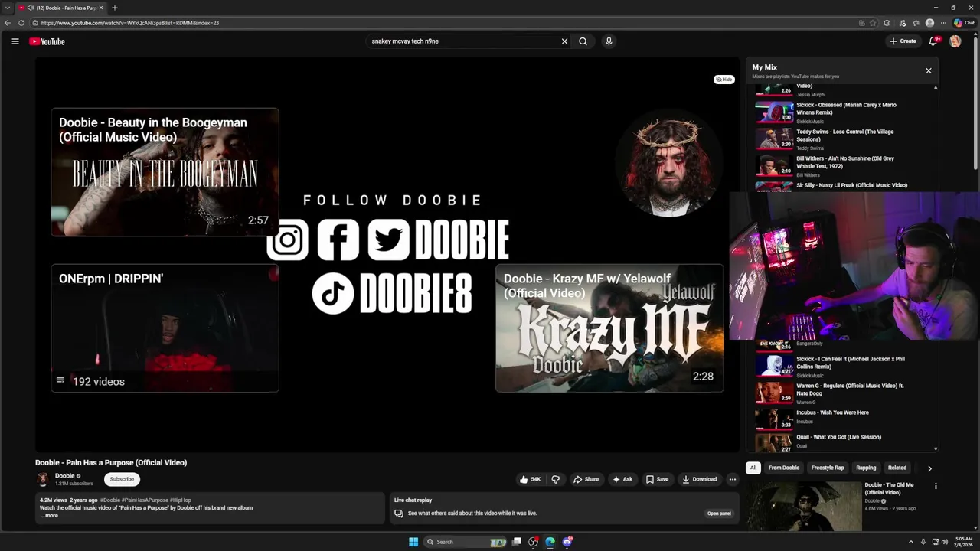The width and height of the screenshot is (980, 551).
Task: Go to YouTube home via logo
Action: [x=47, y=41]
